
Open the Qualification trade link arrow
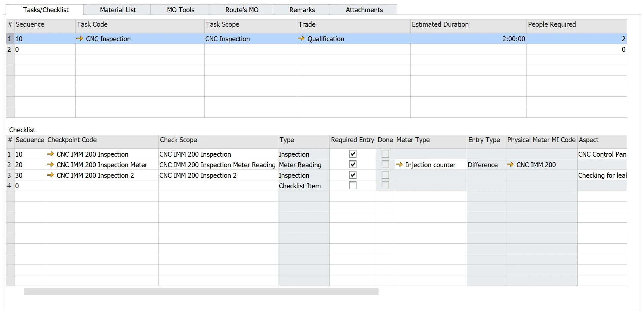click(301, 39)
